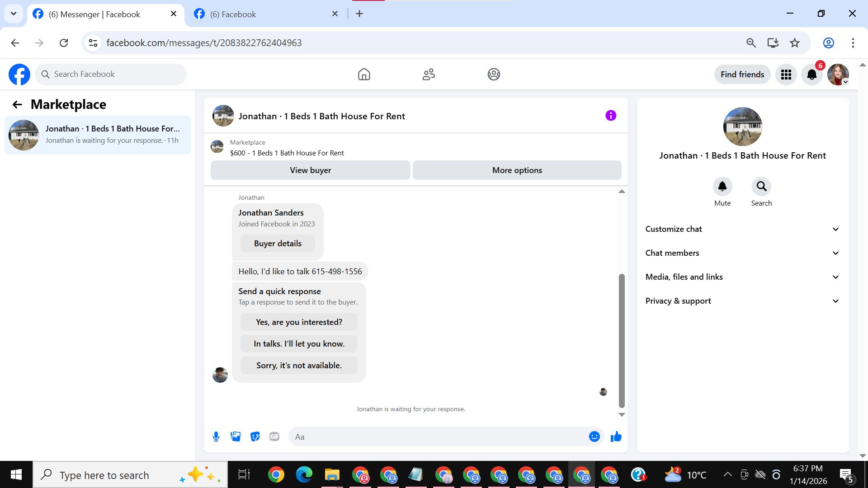Screen dimensions: 868x488
Task: Click the View buyer button
Action: tap(310, 170)
